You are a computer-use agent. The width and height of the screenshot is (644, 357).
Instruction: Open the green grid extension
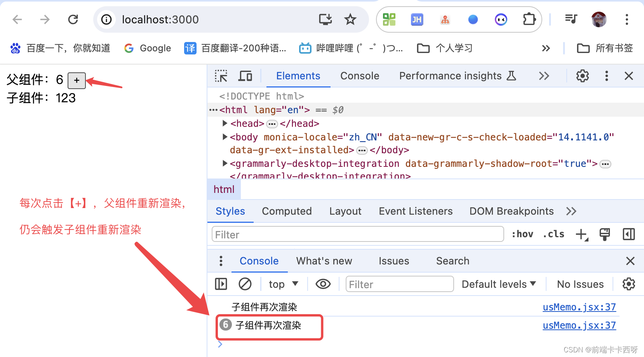pyautogui.click(x=389, y=19)
